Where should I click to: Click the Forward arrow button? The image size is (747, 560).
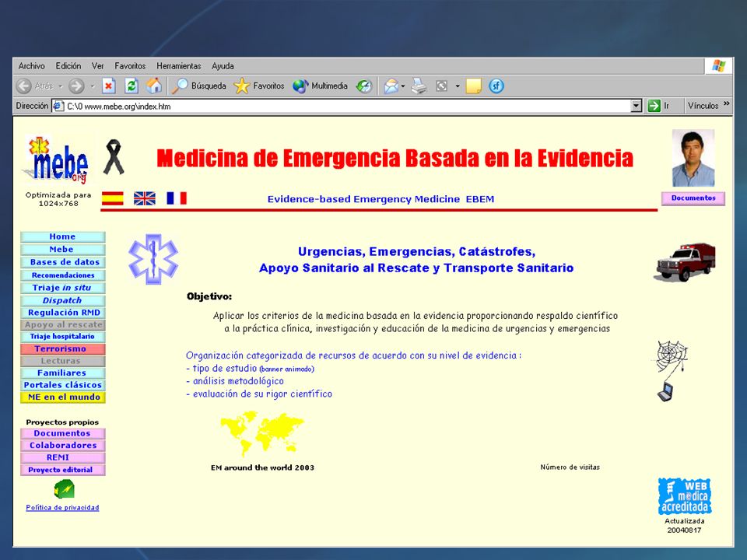[x=76, y=86]
